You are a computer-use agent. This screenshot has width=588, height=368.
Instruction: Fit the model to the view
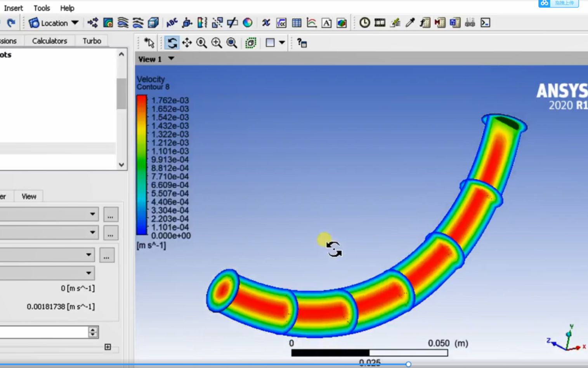(x=232, y=43)
